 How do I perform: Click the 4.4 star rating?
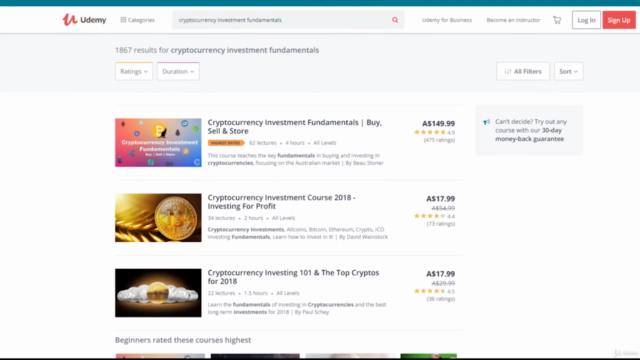[x=434, y=216]
